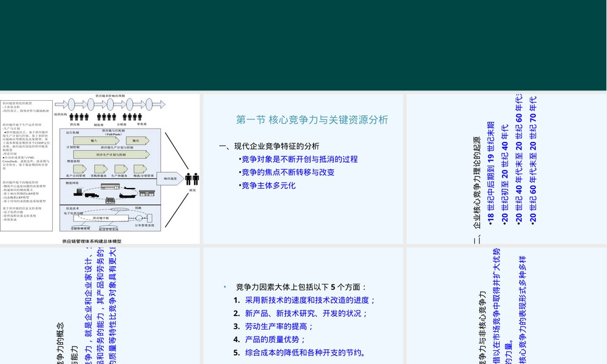Open the rotated slide about 企业核心竞争力理论的起源
The width and height of the screenshot is (607, 364).
point(506,169)
